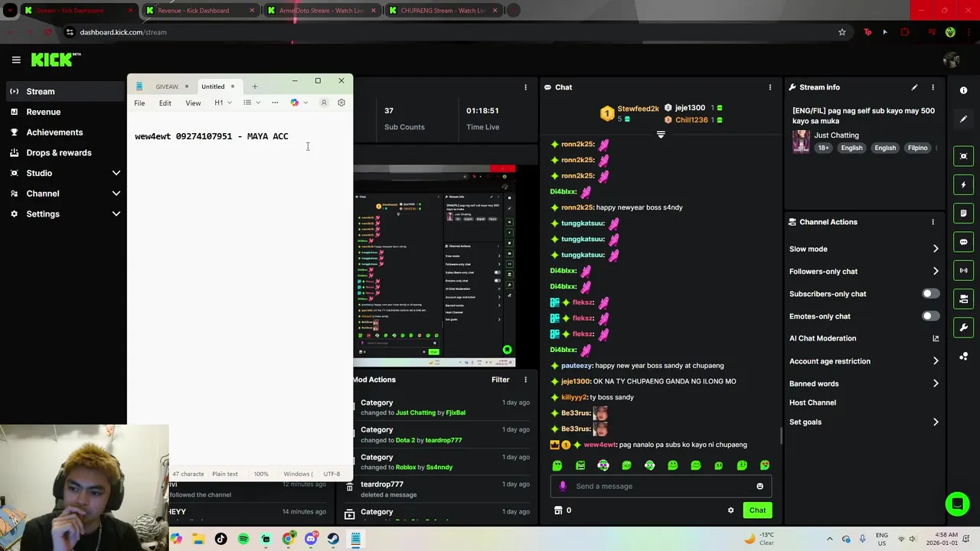The width and height of the screenshot is (980, 551).
Task: Open the Notepad File menu
Action: tap(139, 103)
